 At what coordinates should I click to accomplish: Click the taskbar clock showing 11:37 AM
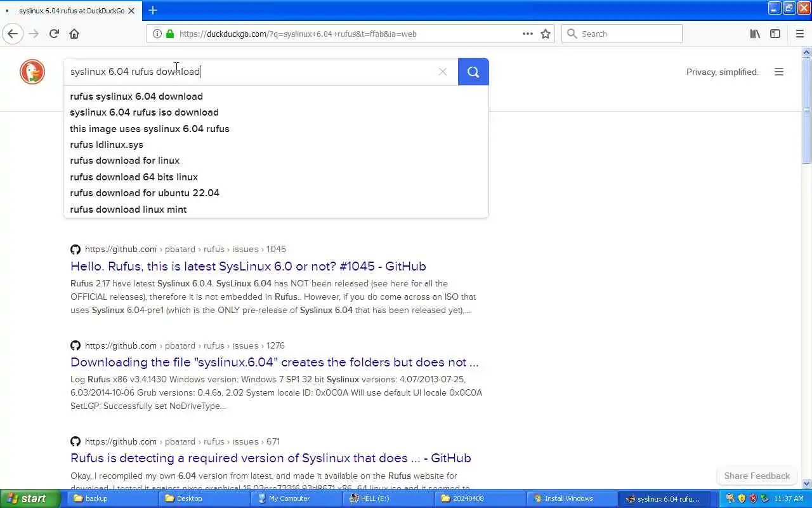click(789, 499)
